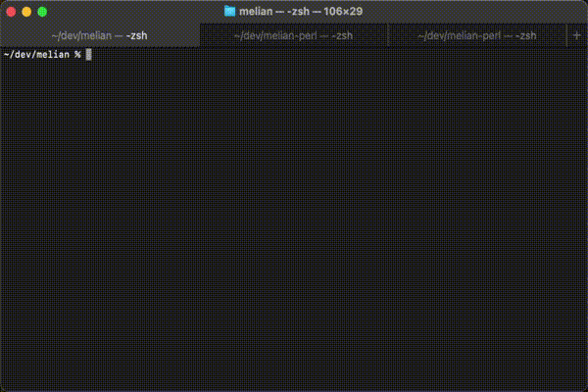Click the bottom-left corner of the terminal area

(x=4, y=387)
